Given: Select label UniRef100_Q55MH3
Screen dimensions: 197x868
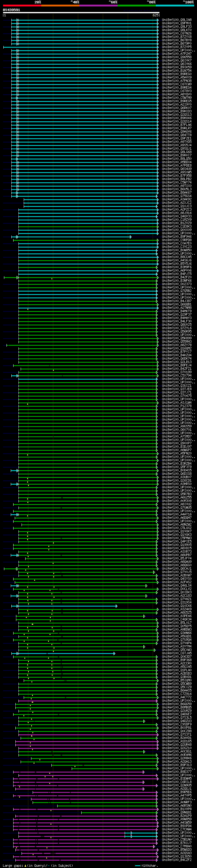Looking at the screenshot, I should [x=177, y=342].
